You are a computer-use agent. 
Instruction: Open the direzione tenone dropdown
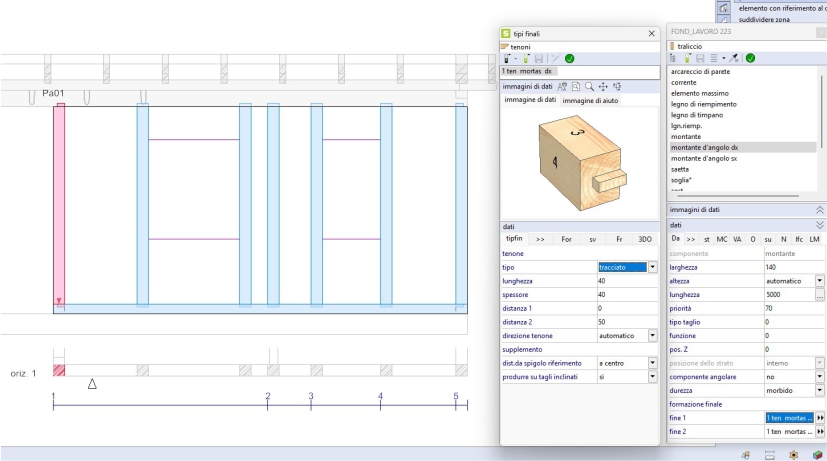coord(652,336)
